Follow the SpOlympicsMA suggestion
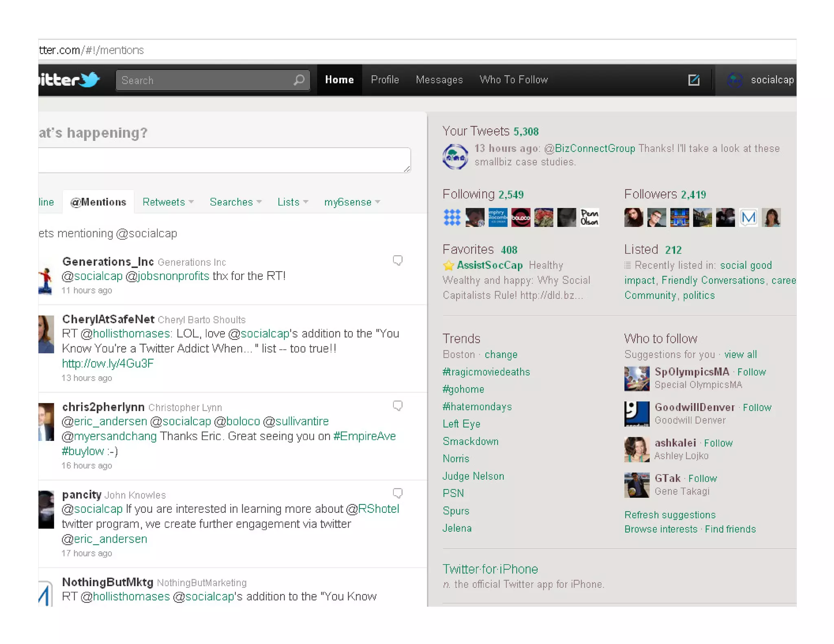The width and height of the screenshot is (834, 644). 751,372
